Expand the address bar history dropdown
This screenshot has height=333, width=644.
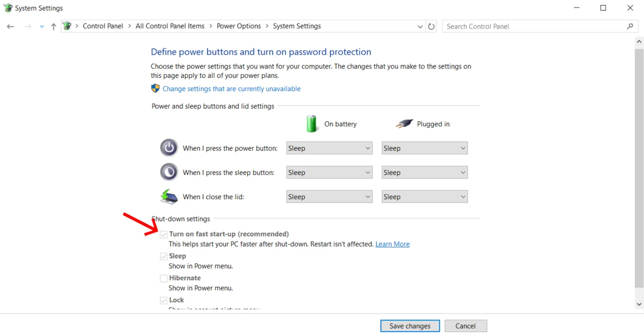tap(420, 26)
